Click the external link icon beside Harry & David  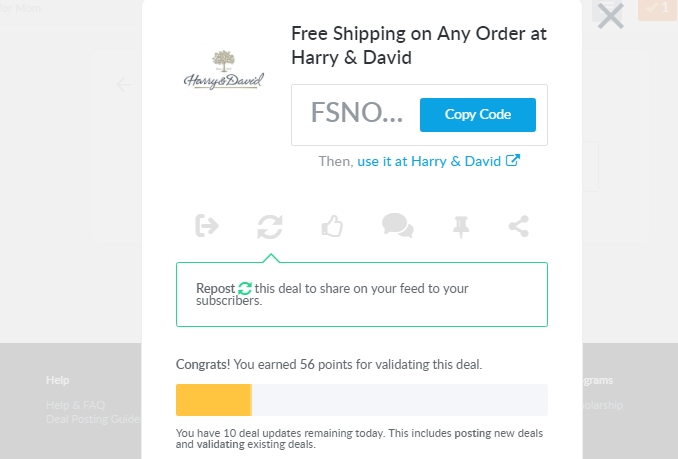point(513,161)
